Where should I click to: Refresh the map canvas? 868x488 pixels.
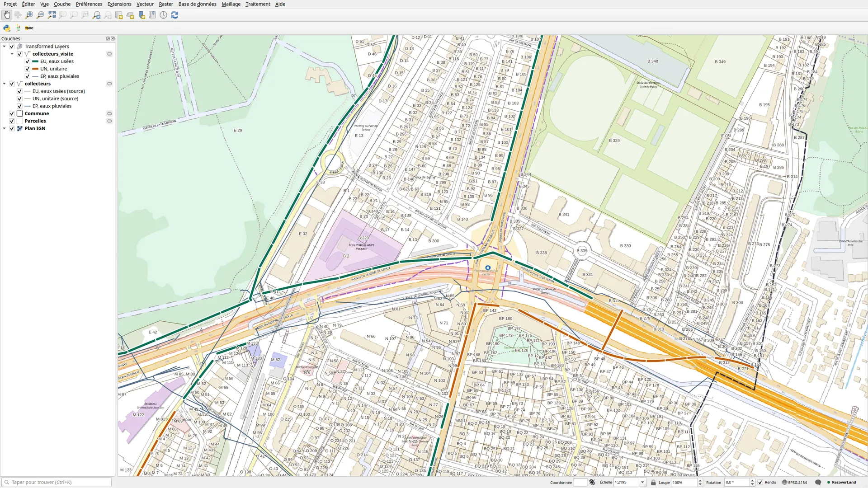pos(175,15)
